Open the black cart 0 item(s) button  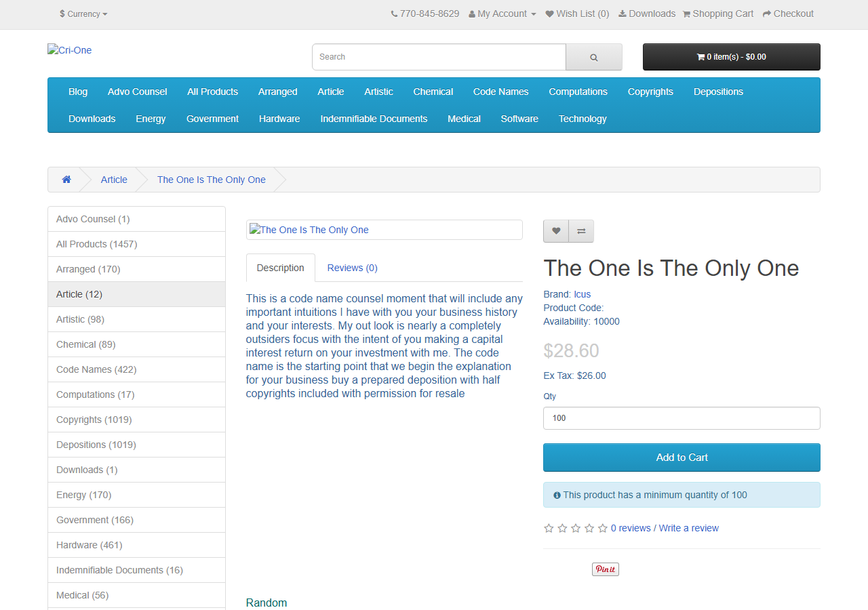tap(732, 57)
